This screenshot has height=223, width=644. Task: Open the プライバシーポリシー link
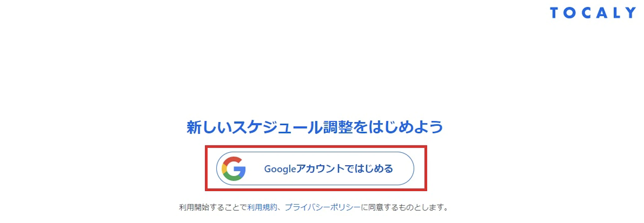point(322,207)
